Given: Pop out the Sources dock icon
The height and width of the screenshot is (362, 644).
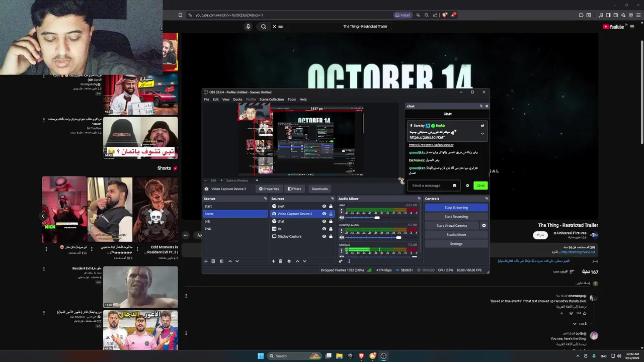Looking at the screenshot, I should coord(333,199).
